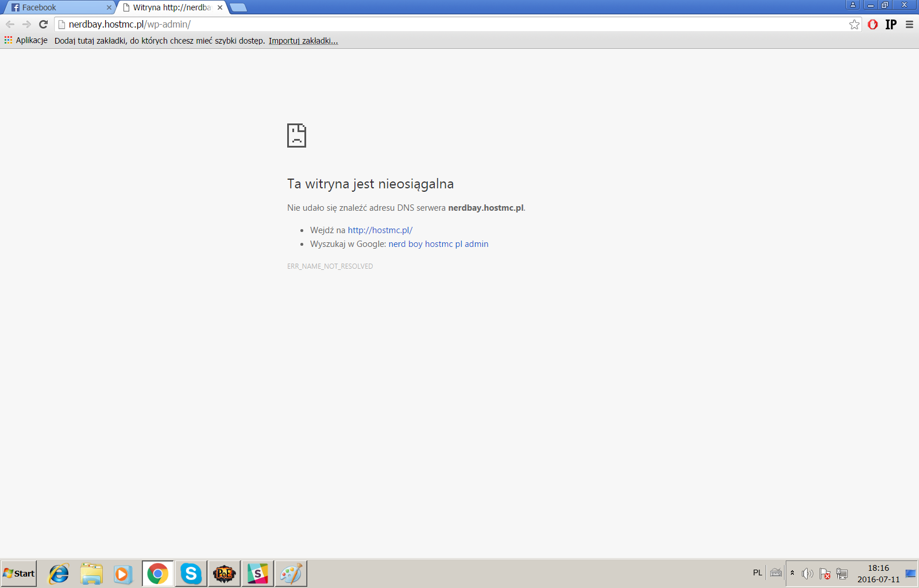Switch to the Facebook tab
The image size is (919, 588).
click(57, 7)
